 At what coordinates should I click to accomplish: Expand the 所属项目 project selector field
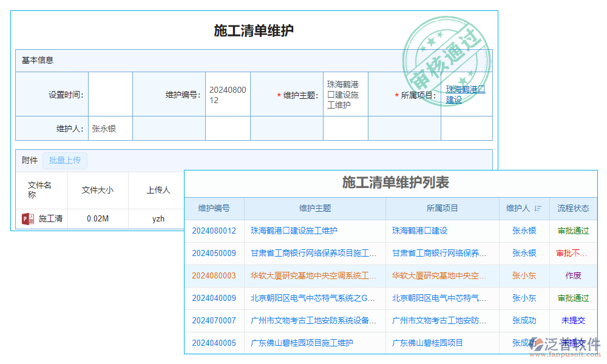(x=467, y=94)
